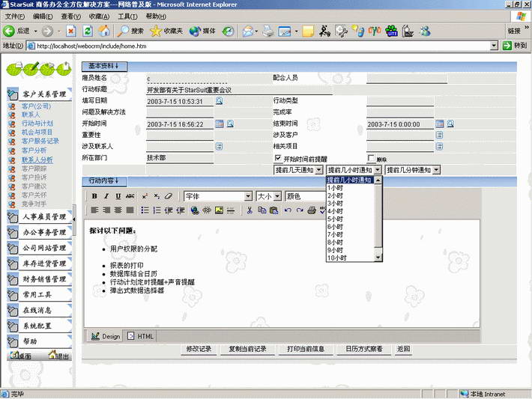Insert a hyperlink with the globe icon
This screenshot has width=532, height=399.
point(195,210)
